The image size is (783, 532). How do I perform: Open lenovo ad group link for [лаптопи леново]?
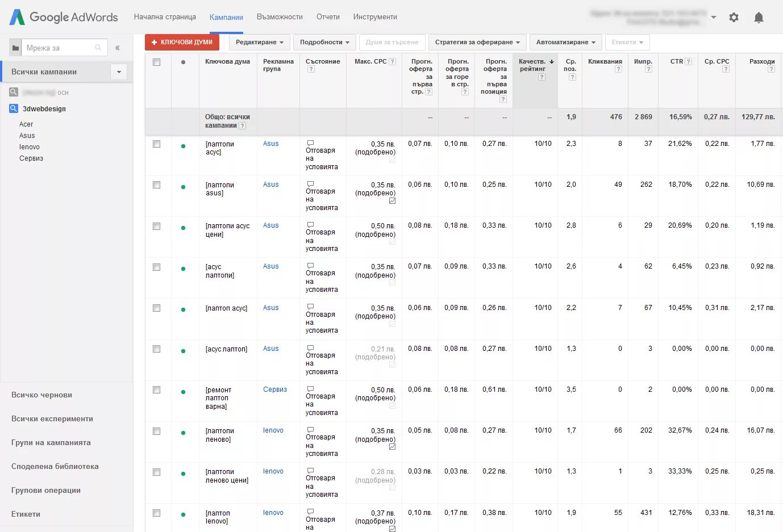pyautogui.click(x=273, y=430)
